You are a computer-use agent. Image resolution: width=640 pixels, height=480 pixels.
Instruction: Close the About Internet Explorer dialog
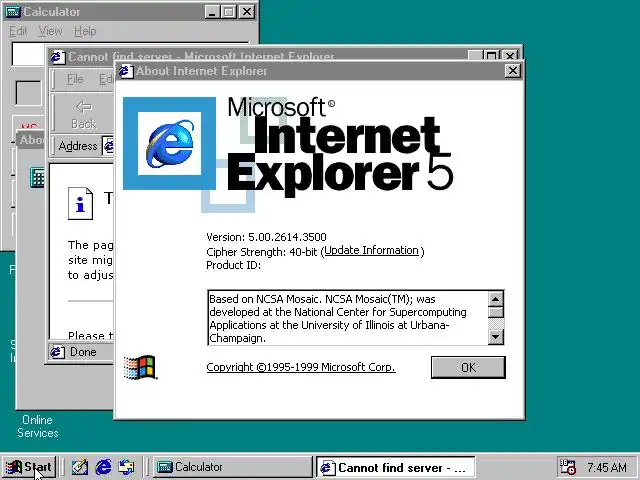(x=513, y=71)
